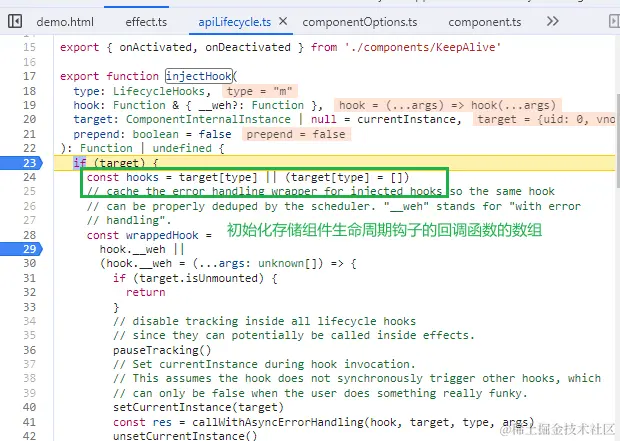Click line number 36 in the gutter
Screen dimensions: 620x441
click(x=29, y=350)
